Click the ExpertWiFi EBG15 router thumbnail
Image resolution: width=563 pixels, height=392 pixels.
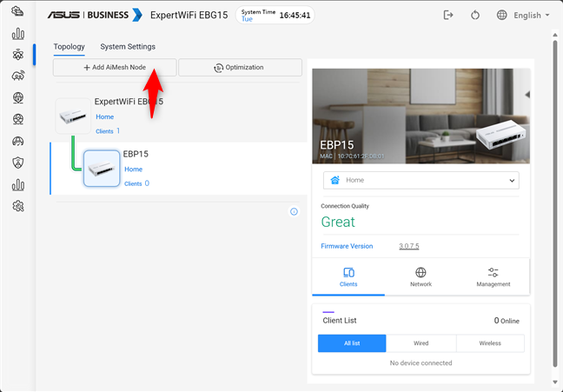73,116
